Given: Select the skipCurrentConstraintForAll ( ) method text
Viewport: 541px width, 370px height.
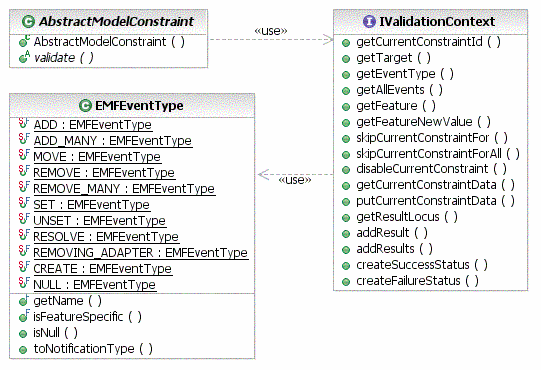Looking at the screenshot, I should (438, 154).
